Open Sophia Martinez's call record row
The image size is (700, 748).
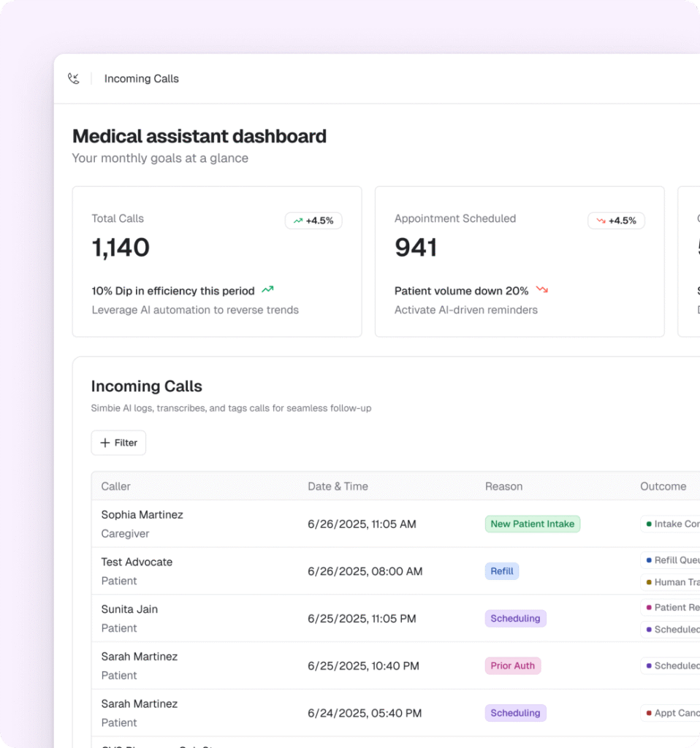pyautogui.click(x=292, y=524)
